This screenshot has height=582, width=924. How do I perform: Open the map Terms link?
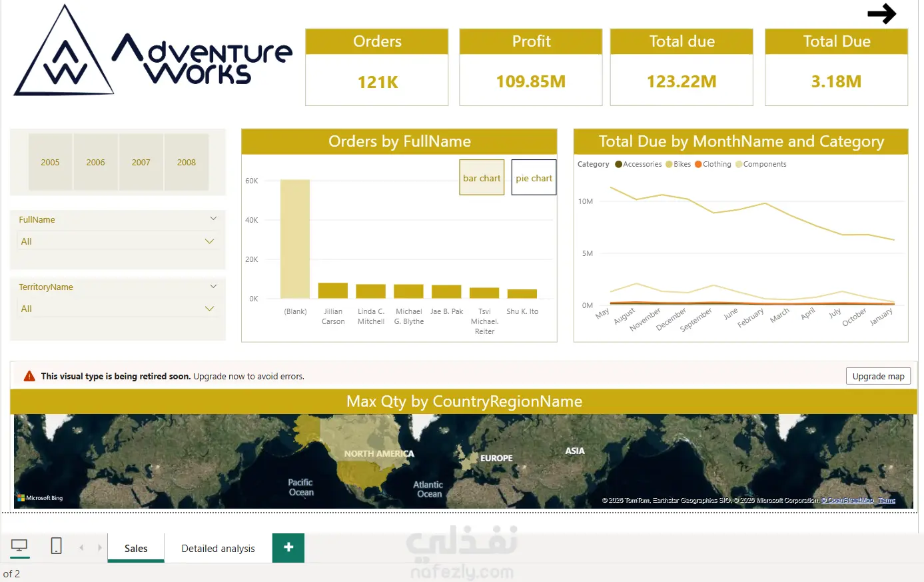point(887,500)
